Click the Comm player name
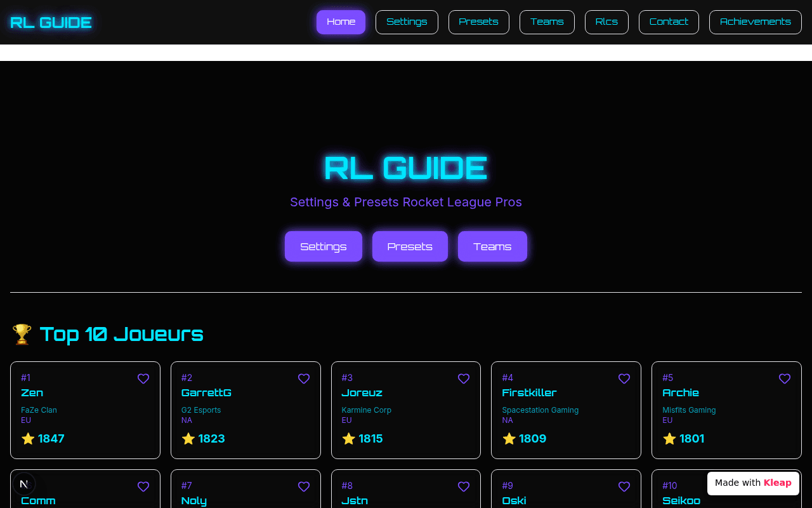This screenshot has width=812, height=508. point(38,501)
